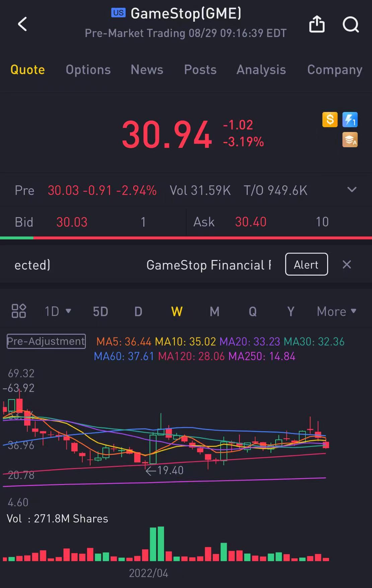Open the More timeframes dropdown

click(x=336, y=311)
